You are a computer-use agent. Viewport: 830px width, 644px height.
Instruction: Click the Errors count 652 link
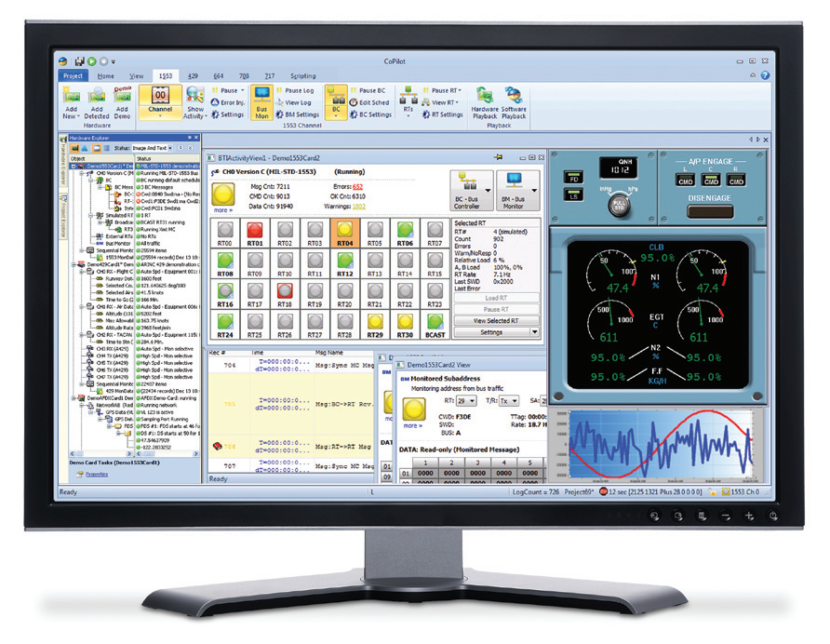point(357,186)
